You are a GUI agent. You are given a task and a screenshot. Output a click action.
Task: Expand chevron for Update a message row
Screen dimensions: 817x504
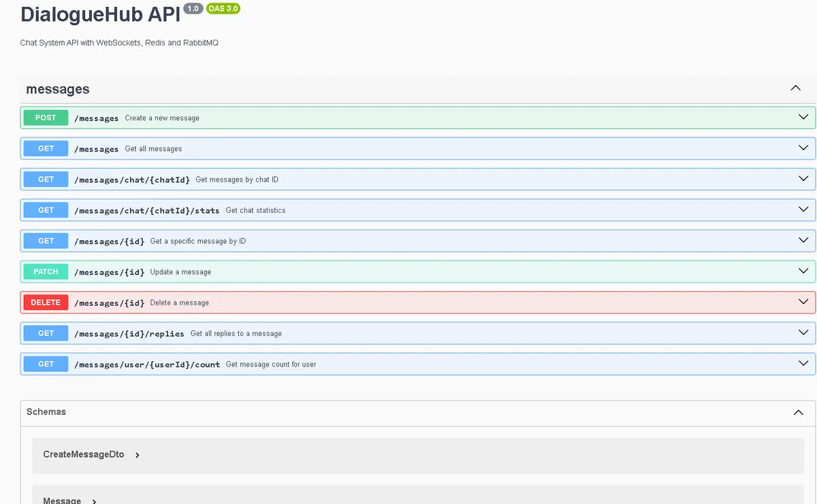click(803, 271)
